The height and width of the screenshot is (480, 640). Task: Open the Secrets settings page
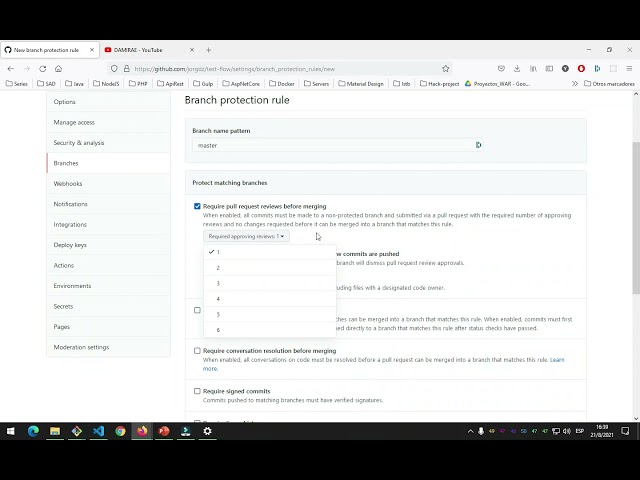(x=109, y=306)
